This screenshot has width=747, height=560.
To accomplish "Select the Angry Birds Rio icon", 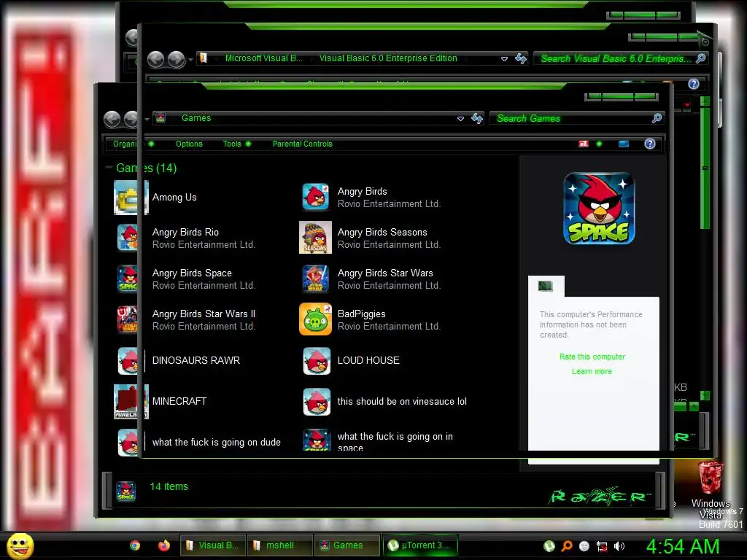I will coord(128,238).
